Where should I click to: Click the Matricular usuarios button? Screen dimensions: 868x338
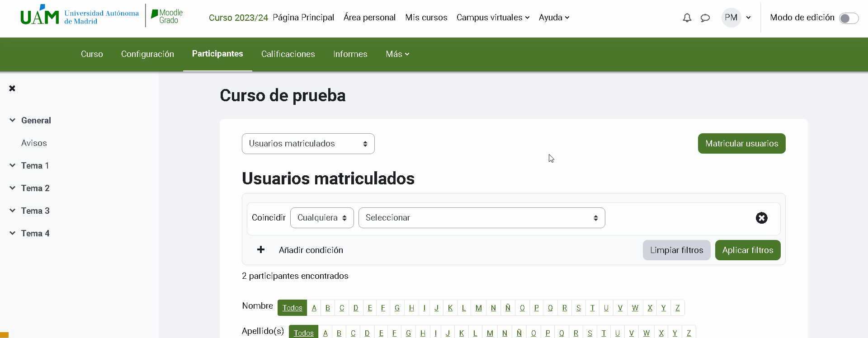(x=741, y=143)
